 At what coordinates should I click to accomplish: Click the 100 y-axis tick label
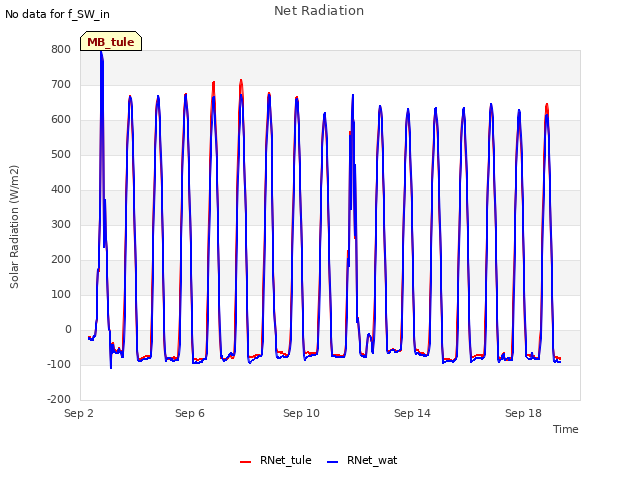[61, 295]
